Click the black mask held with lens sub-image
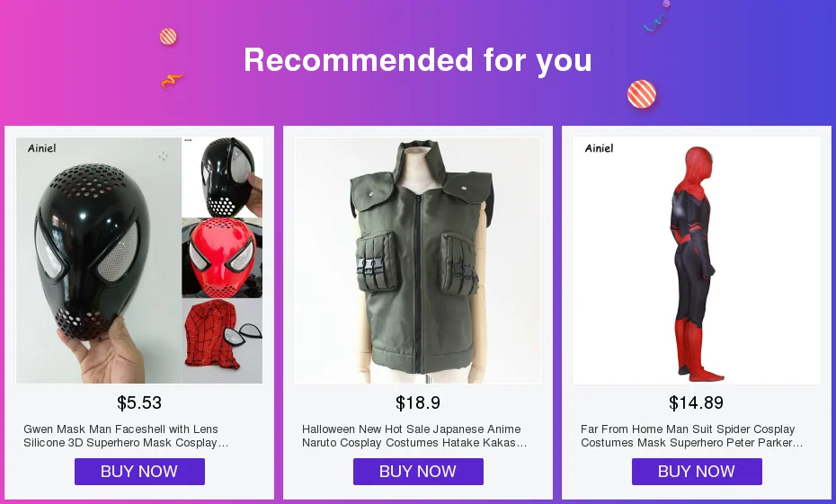The height and width of the screenshot is (504, 836). pos(222,177)
